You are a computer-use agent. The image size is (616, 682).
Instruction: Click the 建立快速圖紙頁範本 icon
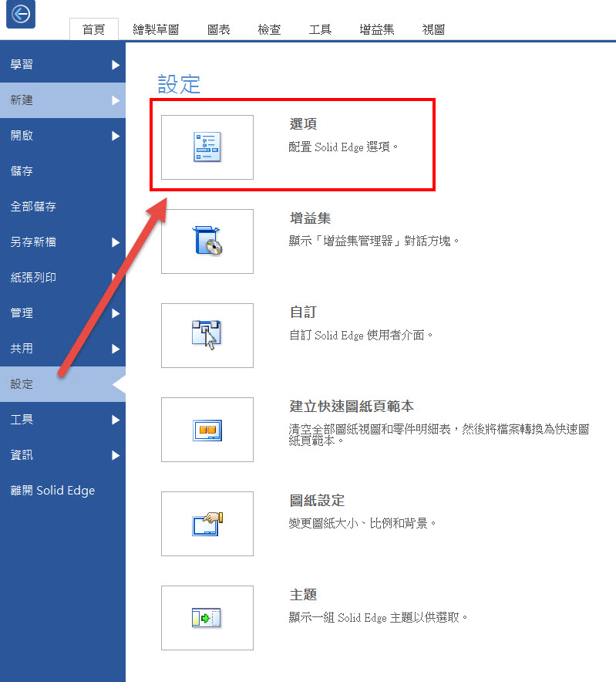207,430
